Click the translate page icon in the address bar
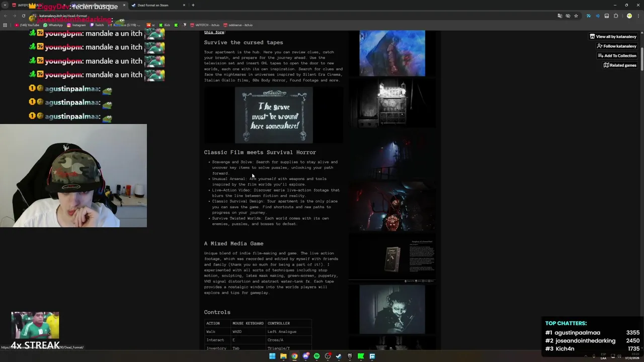Image resolution: width=644 pixels, height=362 pixels. 559,16
